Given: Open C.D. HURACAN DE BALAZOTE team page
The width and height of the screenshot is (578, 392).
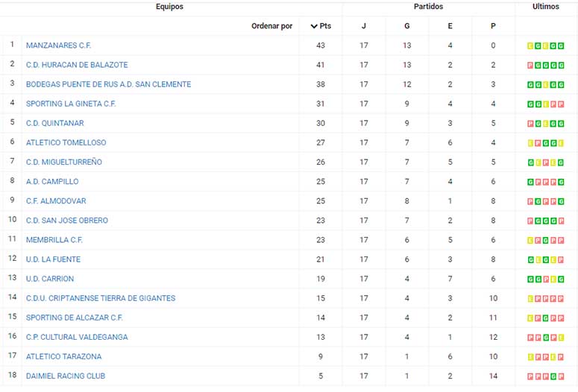Looking at the screenshot, I should click(77, 65).
